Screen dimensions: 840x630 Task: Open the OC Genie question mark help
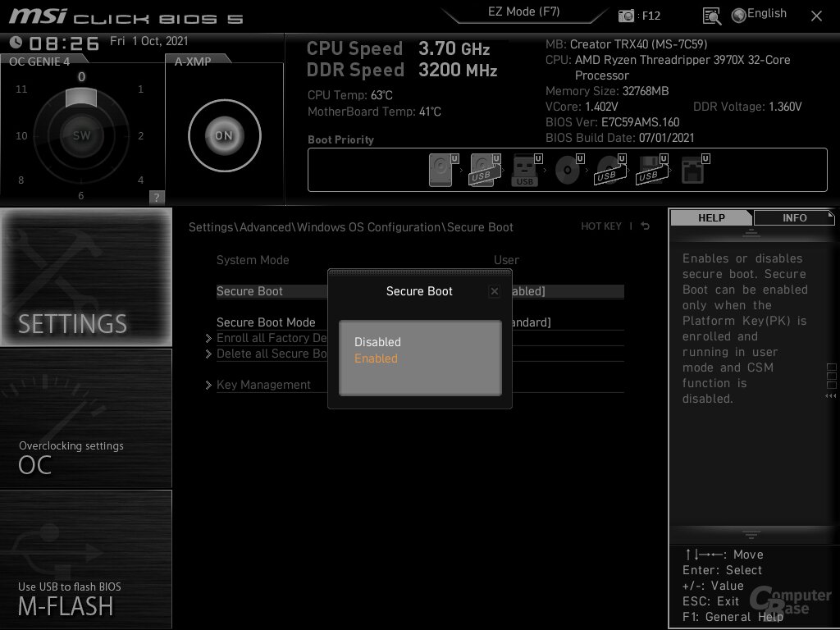pyautogui.click(x=157, y=197)
